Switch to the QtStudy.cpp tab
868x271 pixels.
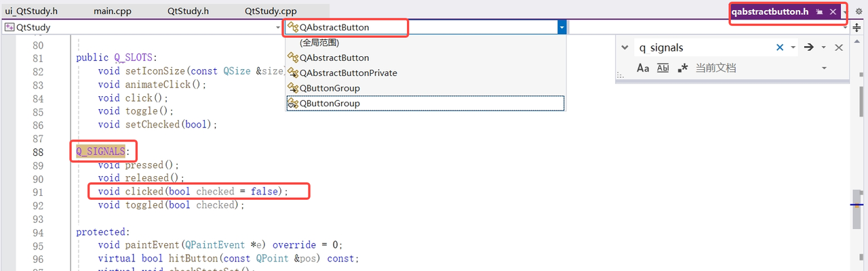tap(271, 12)
